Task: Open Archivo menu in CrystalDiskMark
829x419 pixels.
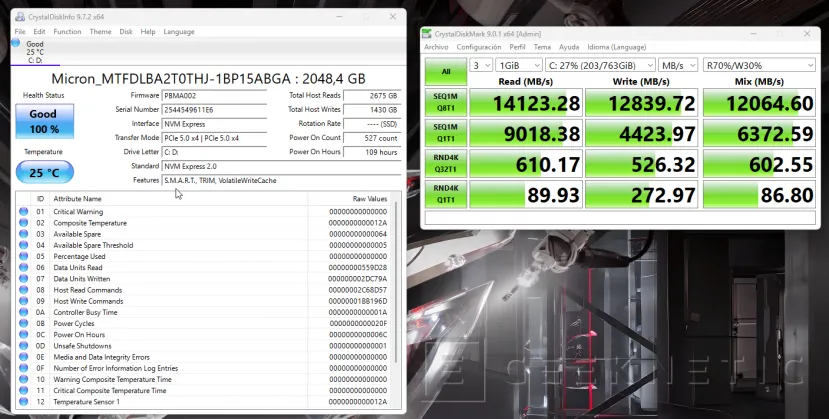Action: (436, 47)
